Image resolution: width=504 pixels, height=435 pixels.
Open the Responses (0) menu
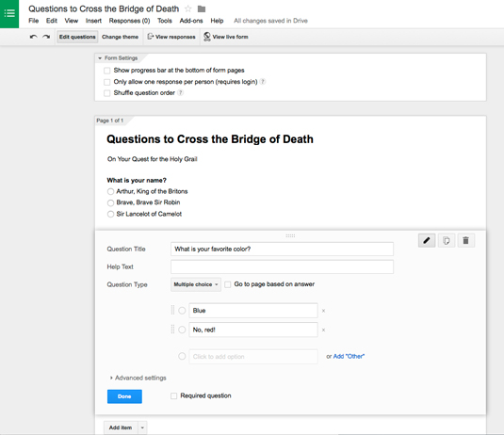[129, 21]
